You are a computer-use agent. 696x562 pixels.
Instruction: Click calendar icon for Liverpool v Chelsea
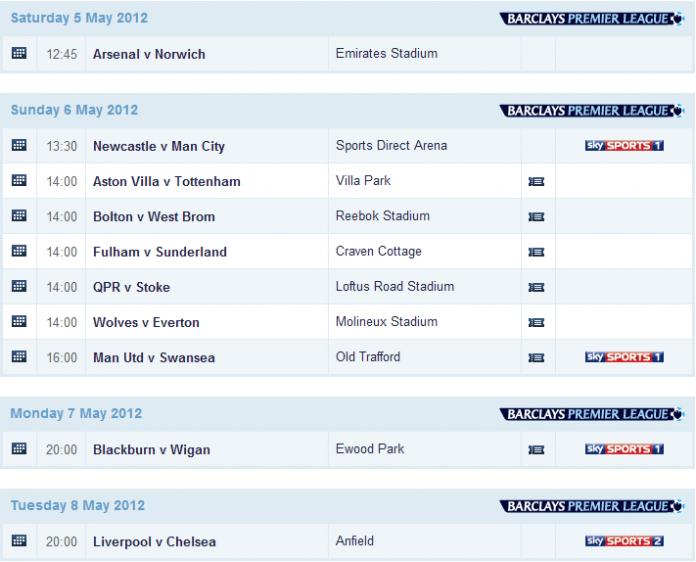pyautogui.click(x=19, y=541)
